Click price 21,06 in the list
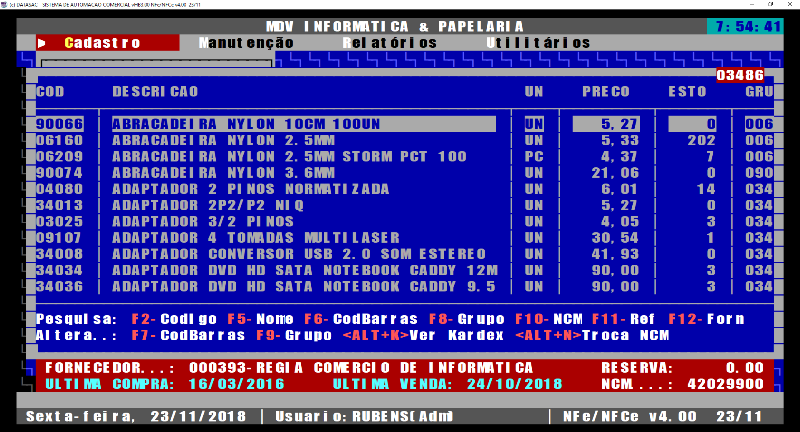Image resolution: width=800 pixels, height=432 pixels. pyautogui.click(x=615, y=173)
